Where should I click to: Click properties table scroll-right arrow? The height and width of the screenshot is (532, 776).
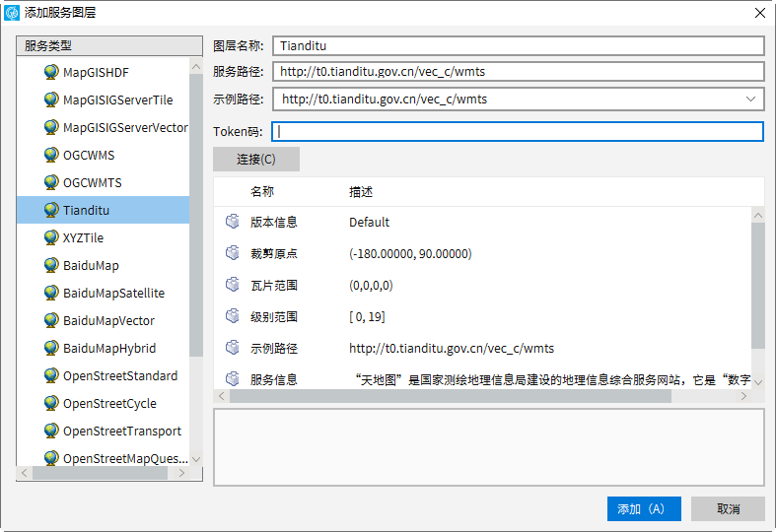pyautogui.click(x=743, y=396)
